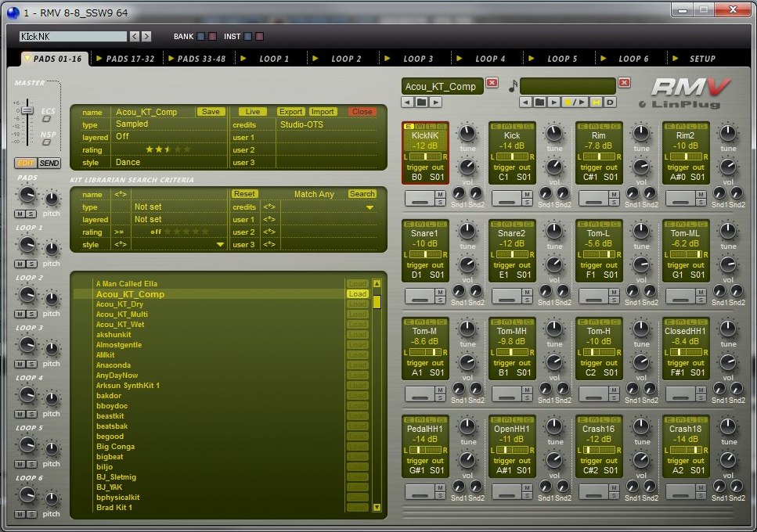Screen dimensions: 757x532
Task: Close the kit librarian panel
Action: 362,112
